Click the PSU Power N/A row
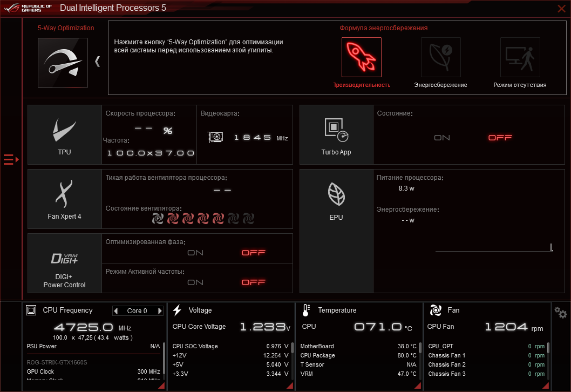Screen dimensions: 571x392 coord(93,346)
